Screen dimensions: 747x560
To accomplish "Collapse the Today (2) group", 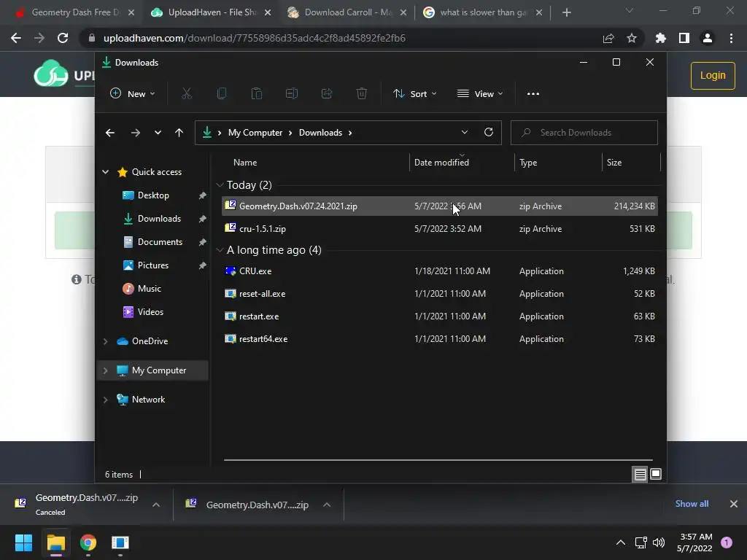I will pyautogui.click(x=220, y=185).
